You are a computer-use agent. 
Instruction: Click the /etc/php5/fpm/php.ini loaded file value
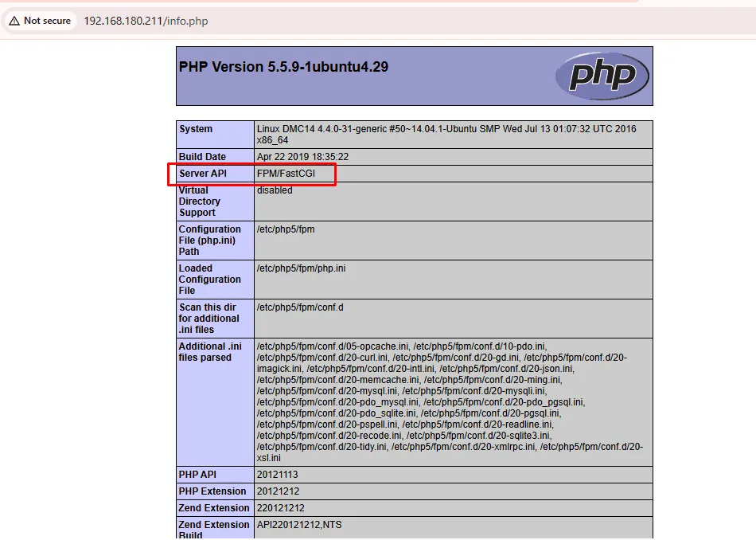[x=301, y=268]
